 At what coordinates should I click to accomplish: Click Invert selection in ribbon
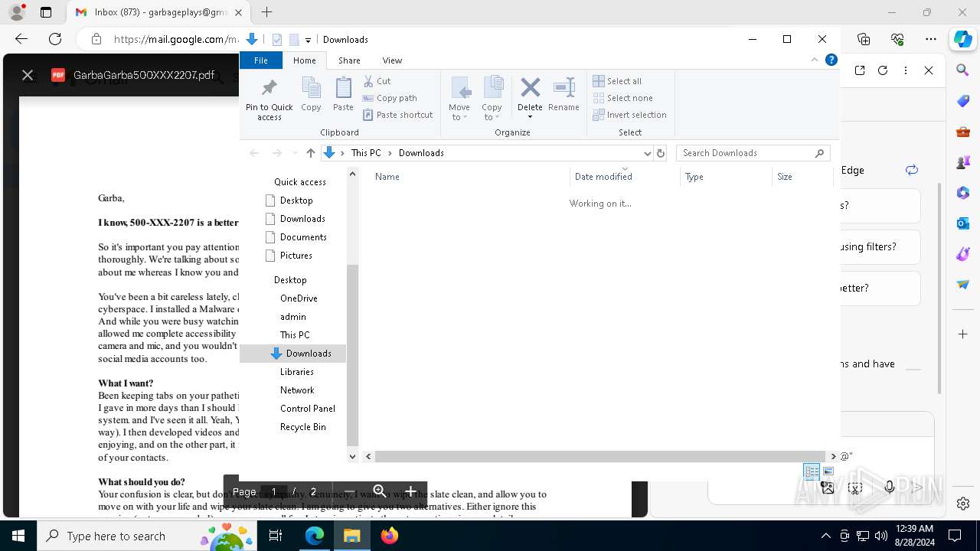(629, 115)
